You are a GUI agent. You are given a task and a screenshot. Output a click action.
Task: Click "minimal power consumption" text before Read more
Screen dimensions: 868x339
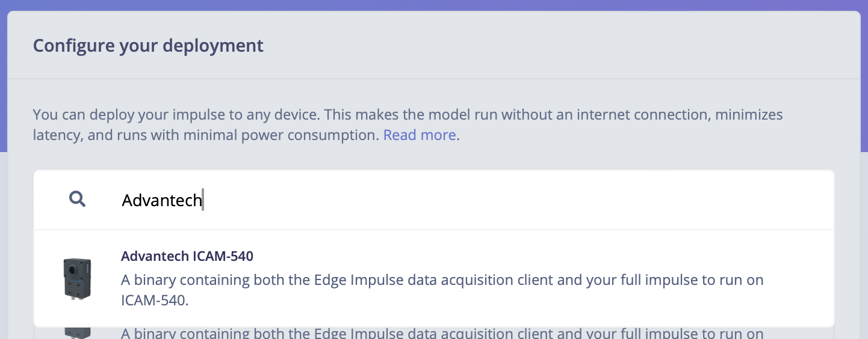[x=283, y=135]
